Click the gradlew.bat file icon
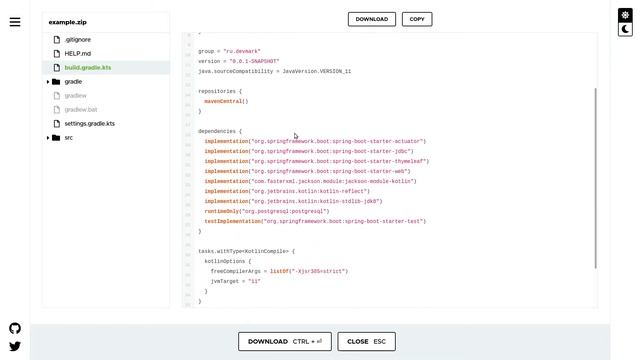Image resolution: width=640 pixels, height=360 pixels. pyautogui.click(x=57, y=109)
